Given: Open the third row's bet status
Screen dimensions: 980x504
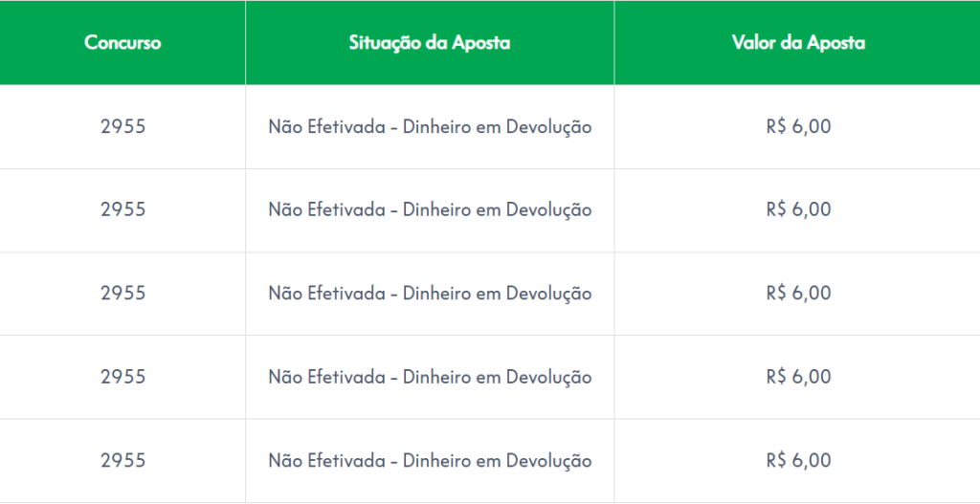Looking at the screenshot, I should 430,293.
